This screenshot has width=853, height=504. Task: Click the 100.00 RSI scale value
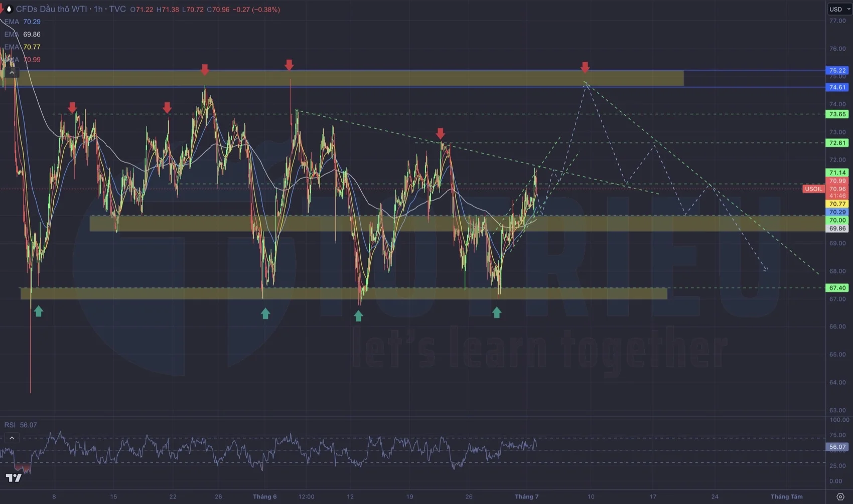[x=839, y=420]
